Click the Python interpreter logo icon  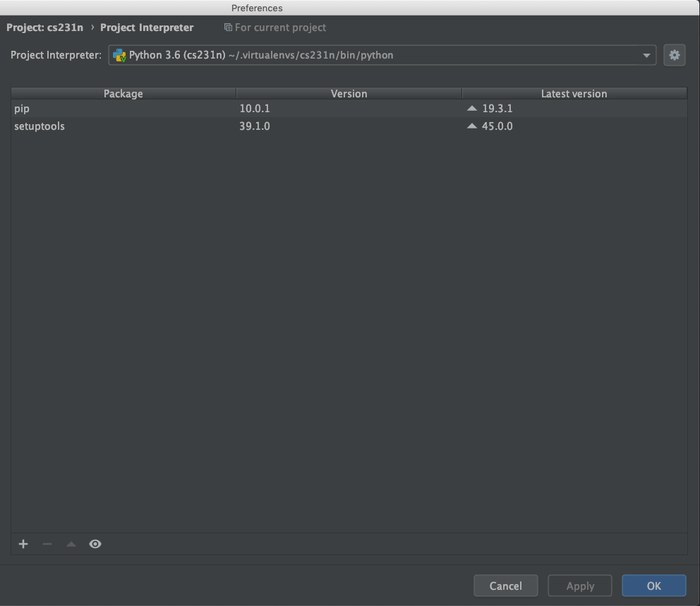(x=119, y=55)
